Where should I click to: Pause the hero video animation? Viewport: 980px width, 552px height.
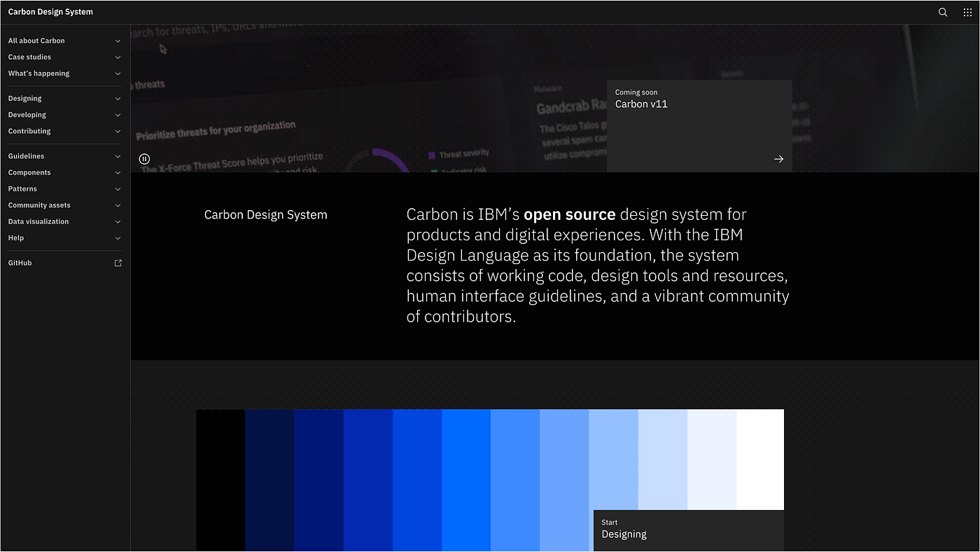[x=144, y=159]
